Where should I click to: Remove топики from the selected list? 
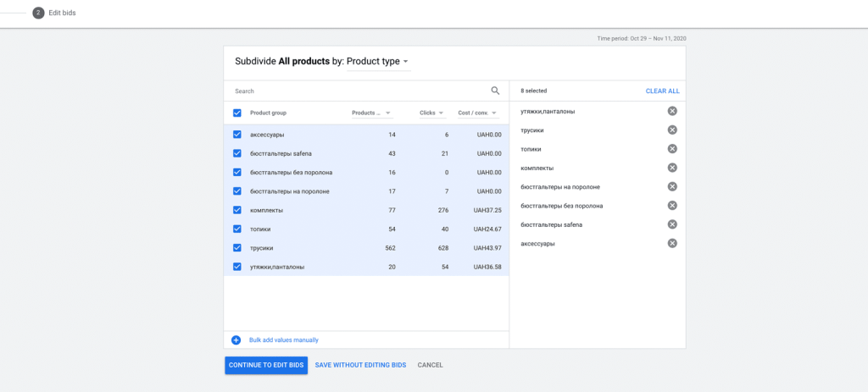[672, 149]
